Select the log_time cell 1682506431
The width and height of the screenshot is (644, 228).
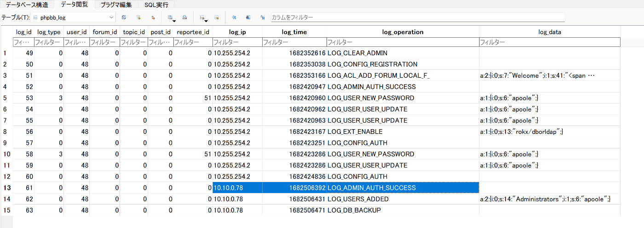pyautogui.click(x=294, y=199)
